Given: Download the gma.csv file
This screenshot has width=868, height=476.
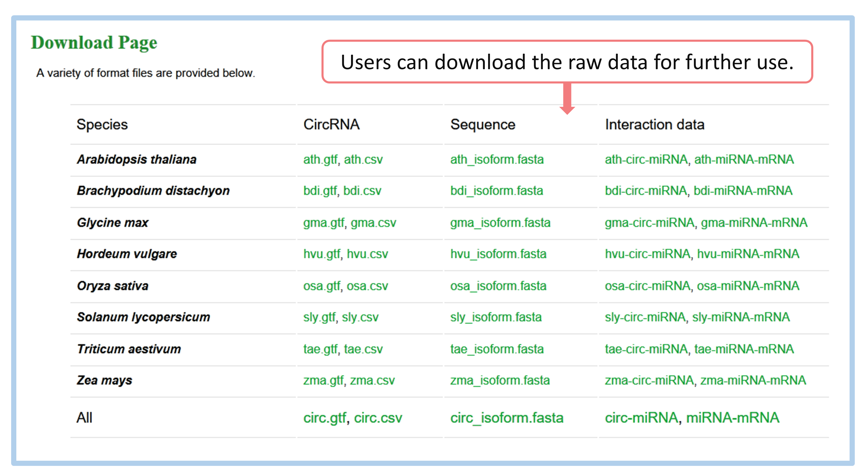Looking at the screenshot, I should click(x=373, y=223).
